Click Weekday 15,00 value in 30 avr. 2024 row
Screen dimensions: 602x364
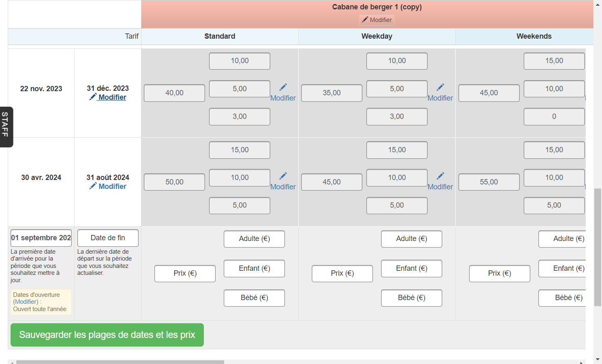(x=397, y=150)
